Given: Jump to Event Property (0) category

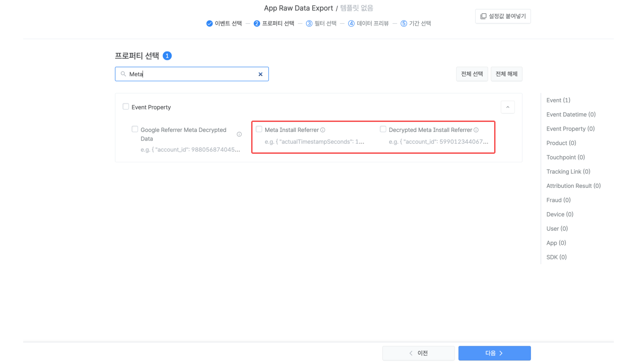Looking at the screenshot, I should tap(571, 129).
